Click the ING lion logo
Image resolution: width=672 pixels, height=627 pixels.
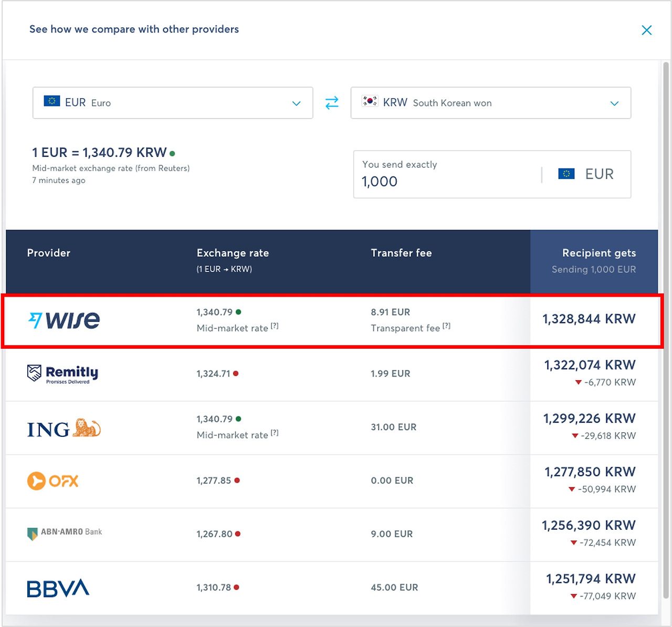tap(64, 428)
